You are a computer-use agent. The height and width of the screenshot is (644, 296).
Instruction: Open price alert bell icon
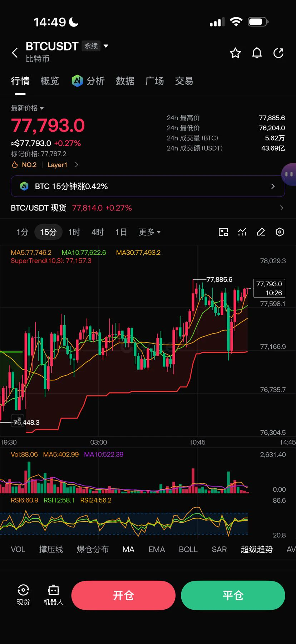pos(257,53)
